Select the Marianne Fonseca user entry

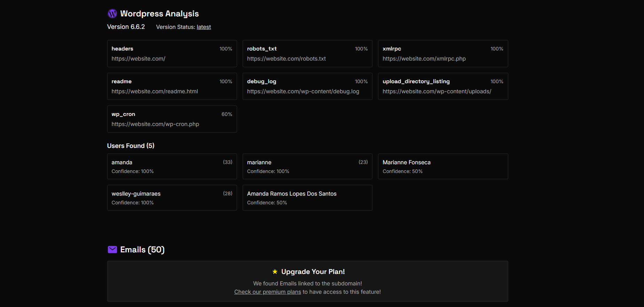click(443, 166)
